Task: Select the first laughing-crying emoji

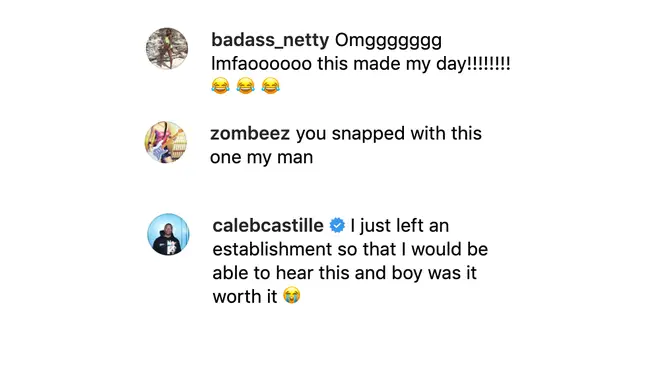Action: click(x=220, y=85)
